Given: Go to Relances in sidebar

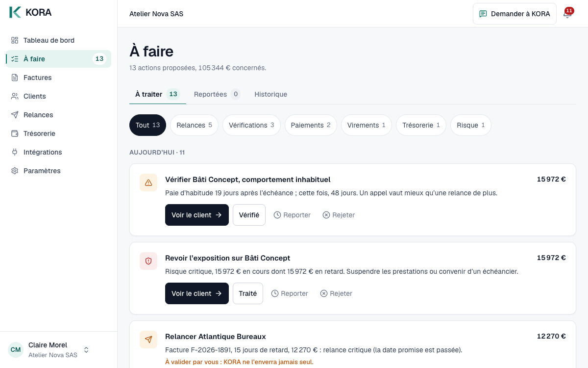Looking at the screenshot, I should 59,115.
